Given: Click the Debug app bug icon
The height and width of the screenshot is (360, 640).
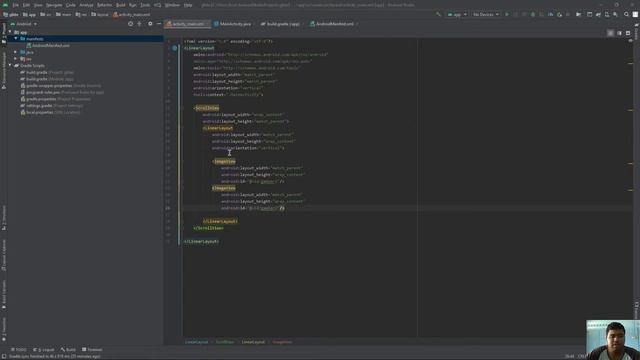Looking at the screenshot, I should (x=533, y=14).
